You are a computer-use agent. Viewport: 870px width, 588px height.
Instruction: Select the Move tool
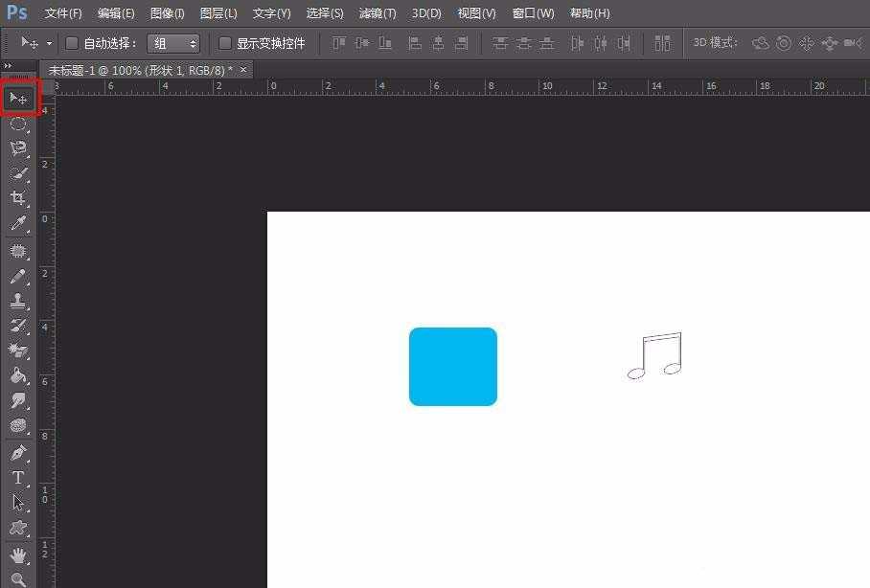point(17,97)
